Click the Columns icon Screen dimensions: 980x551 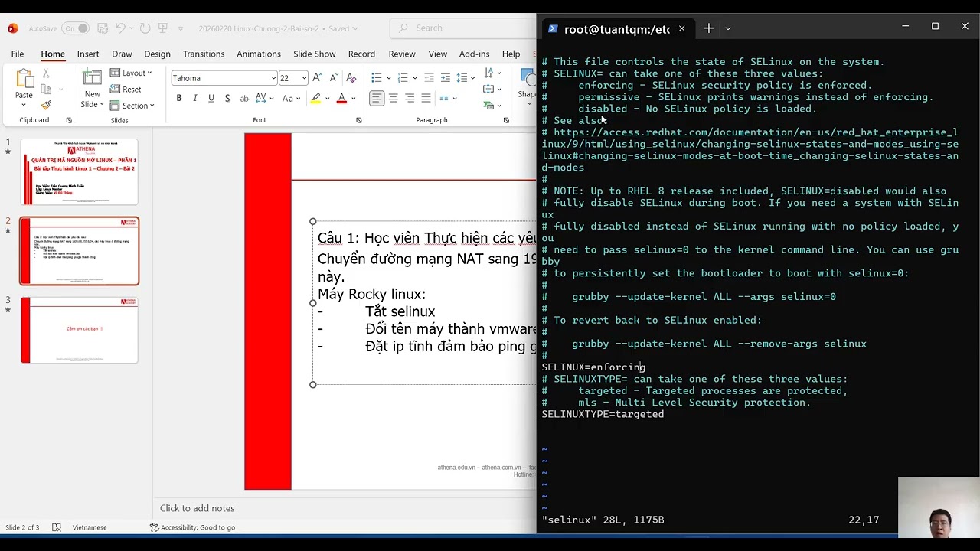pyautogui.click(x=445, y=98)
